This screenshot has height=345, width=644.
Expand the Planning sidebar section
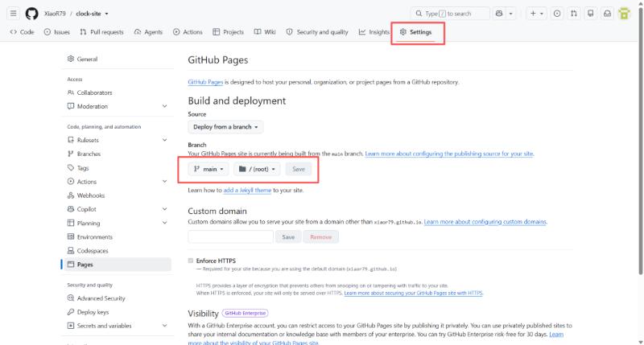coord(164,223)
